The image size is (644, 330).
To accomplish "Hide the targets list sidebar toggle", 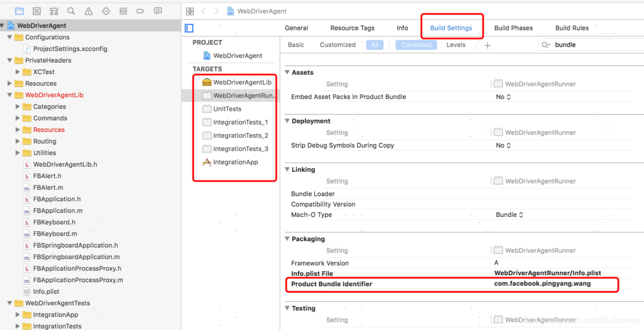I will point(189,28).
